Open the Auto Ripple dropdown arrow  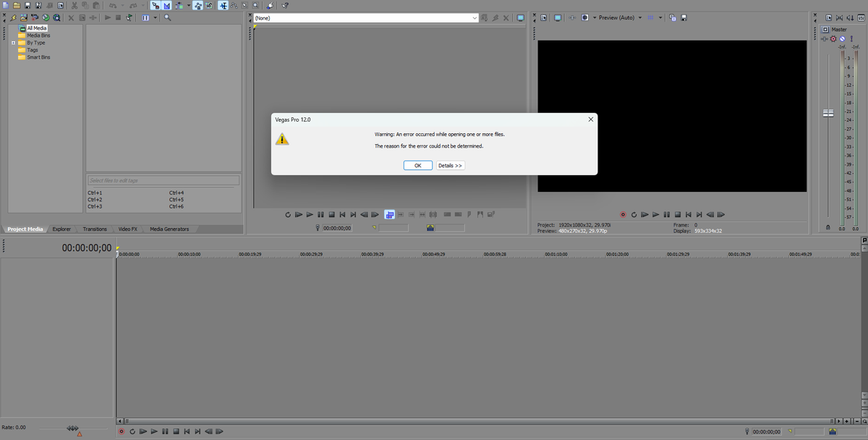[x=189, y=5]
